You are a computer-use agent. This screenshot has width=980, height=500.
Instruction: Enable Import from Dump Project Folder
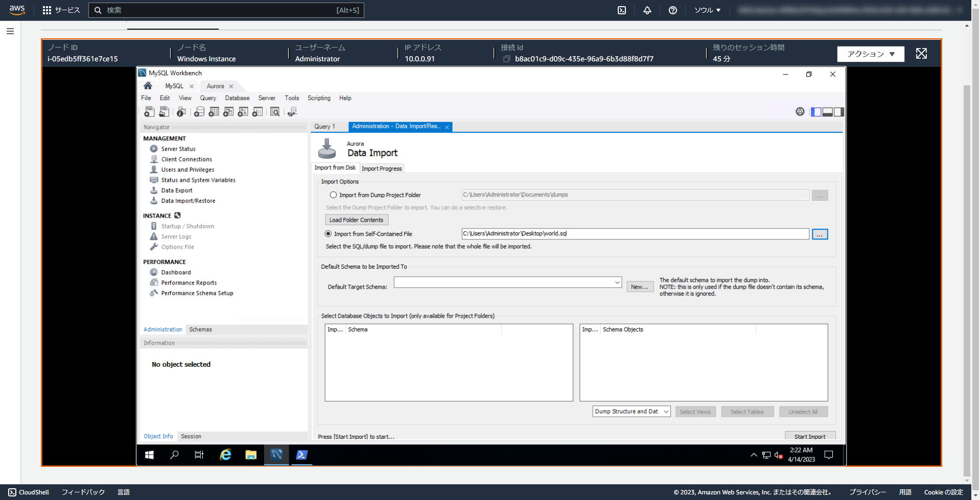tap(333, 195)
